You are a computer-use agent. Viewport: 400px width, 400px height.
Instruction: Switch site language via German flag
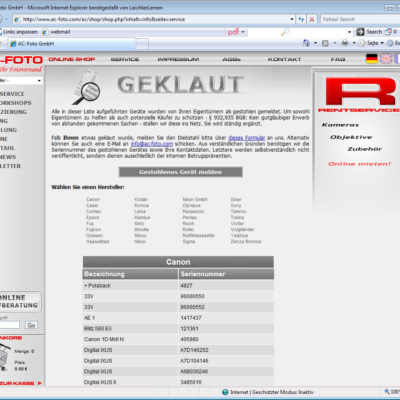pyautogui.click(x=372, y=59)
